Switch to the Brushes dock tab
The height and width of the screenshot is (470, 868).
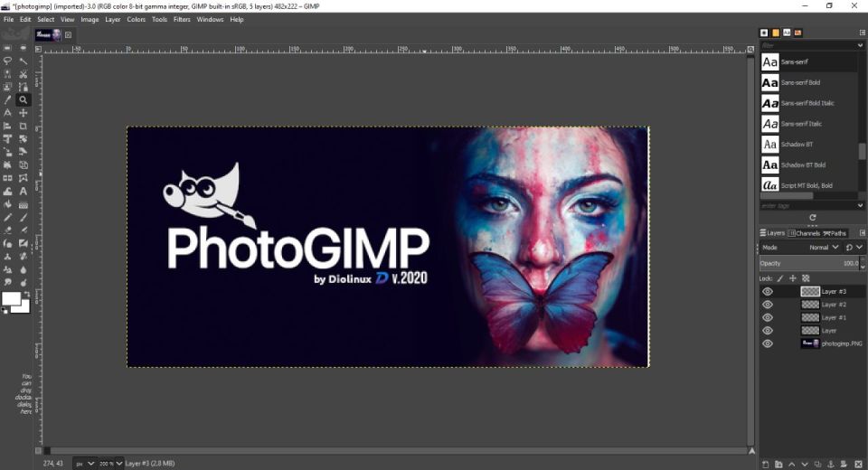[764, 33]
